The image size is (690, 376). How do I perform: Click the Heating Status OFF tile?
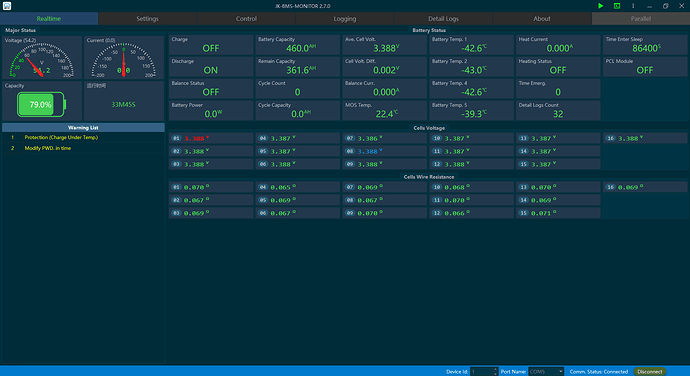tap(558, 67)
